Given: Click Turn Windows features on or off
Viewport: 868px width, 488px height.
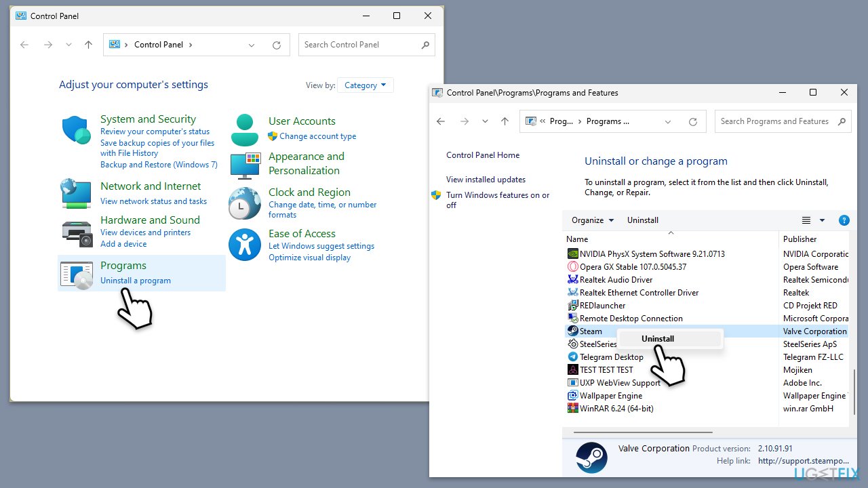Looking at the screenshot, I should pyautogui.click(x=498, y=200).
